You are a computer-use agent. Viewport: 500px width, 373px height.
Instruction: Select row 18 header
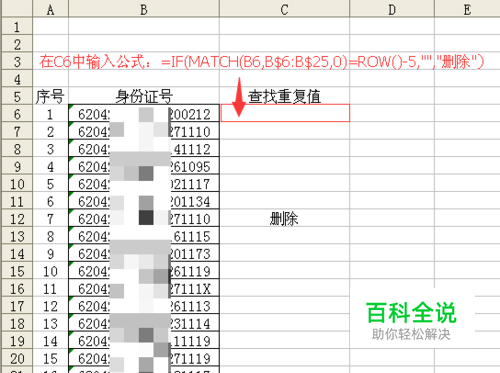17,323
